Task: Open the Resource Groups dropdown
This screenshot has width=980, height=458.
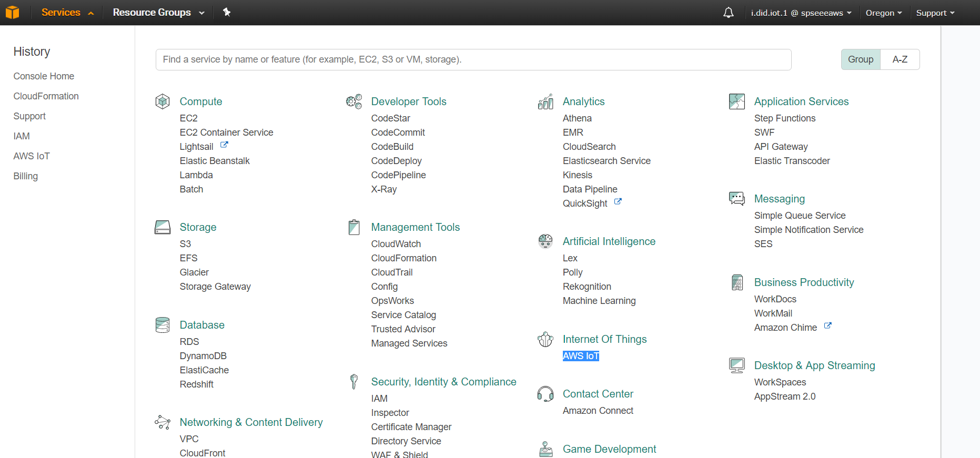Action: (158, 13)
